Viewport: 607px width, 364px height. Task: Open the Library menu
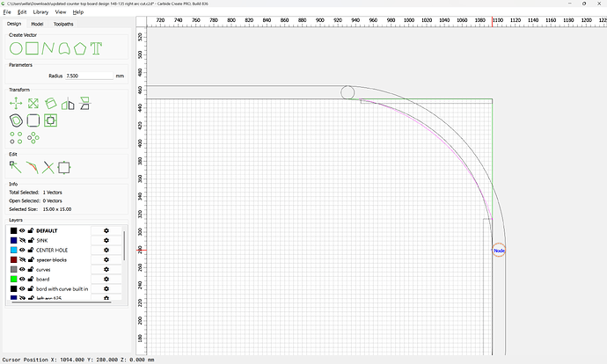pyautogui.click(x=40, y=12)
